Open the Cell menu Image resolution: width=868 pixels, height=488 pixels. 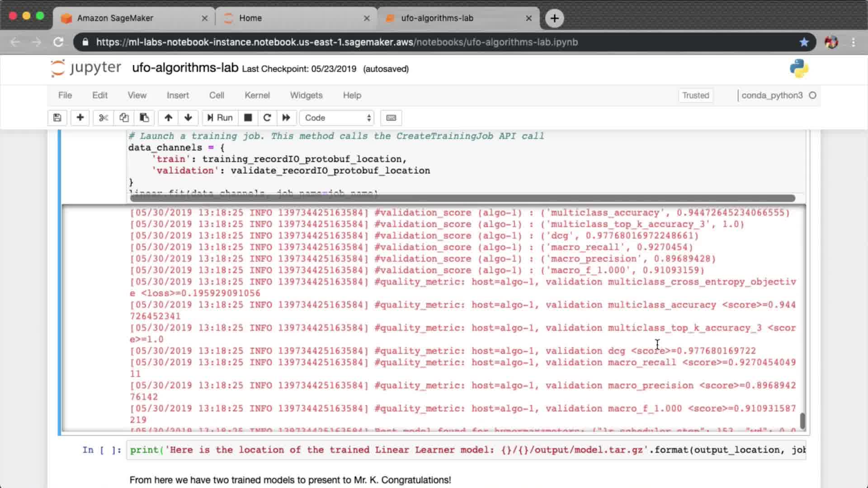(216, 95)
